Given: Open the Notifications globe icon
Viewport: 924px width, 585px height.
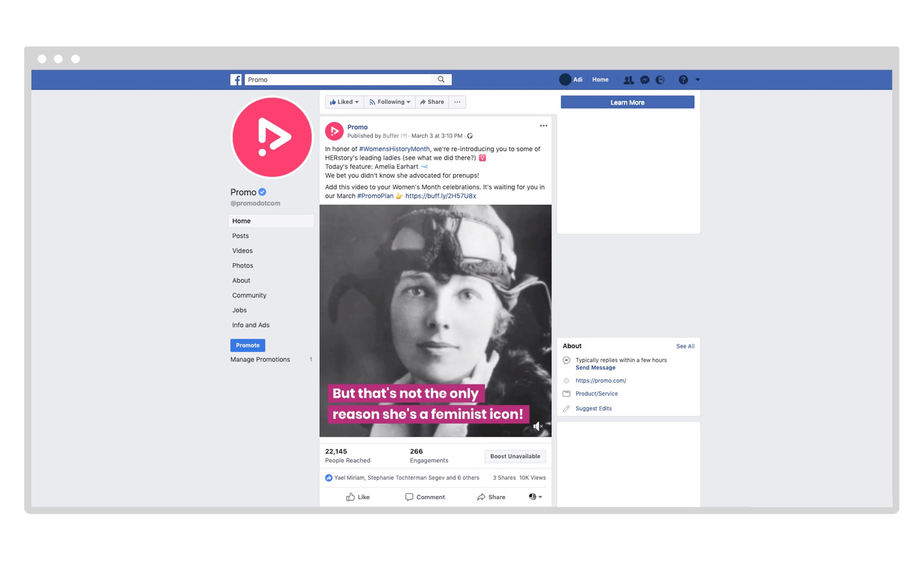Looking at the screenshot, I should click(x=660, y=80).
